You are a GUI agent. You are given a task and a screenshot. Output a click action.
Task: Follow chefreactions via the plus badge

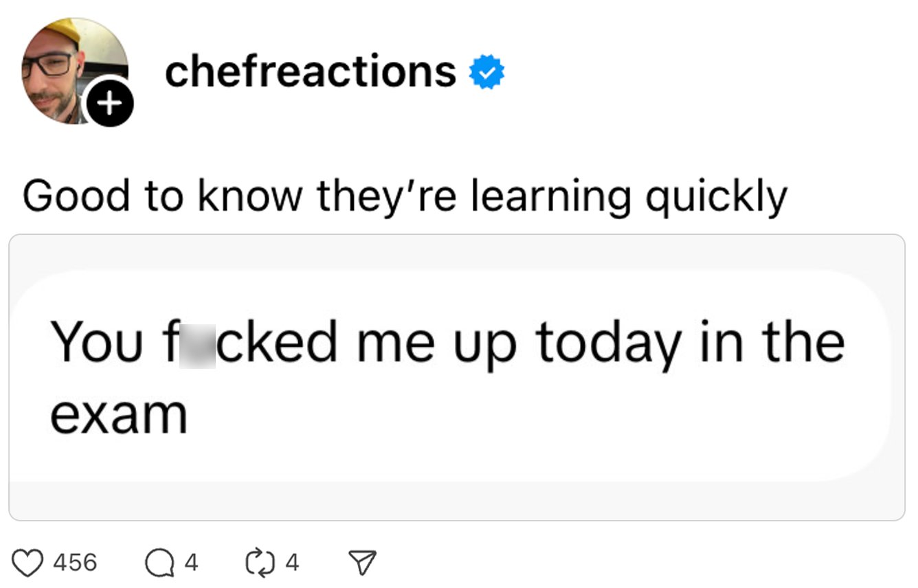point(108,103)
